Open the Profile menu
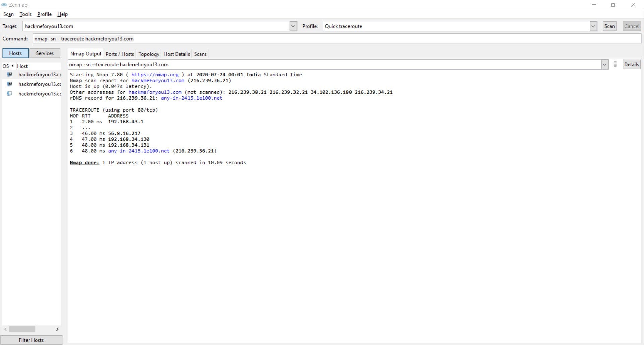This screenshot has height=345, width=644. (x=44, y=14)
